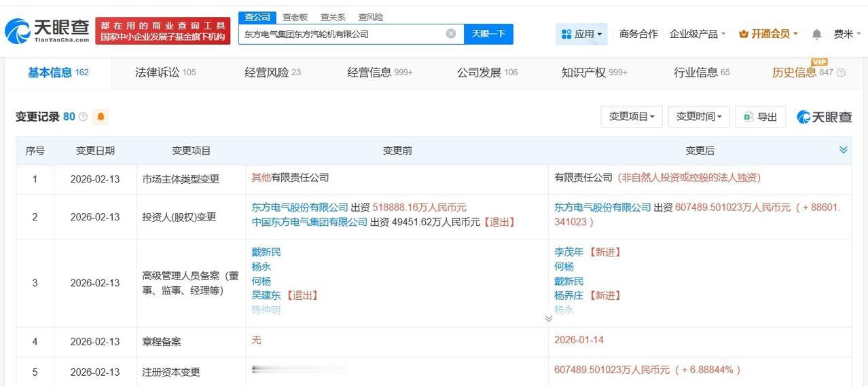868x386 pixels.
Task: Click the 序号 column header
Action: [x=35, y=151]
